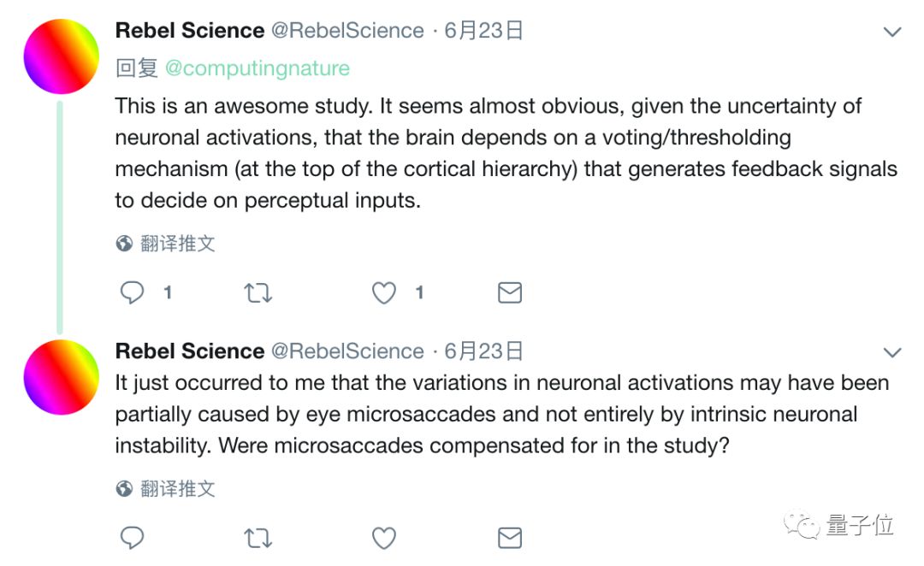This screenshot has height=566, width=924.
Task: Open Rebel Science name on second tweet
Action: click(190, 351)
